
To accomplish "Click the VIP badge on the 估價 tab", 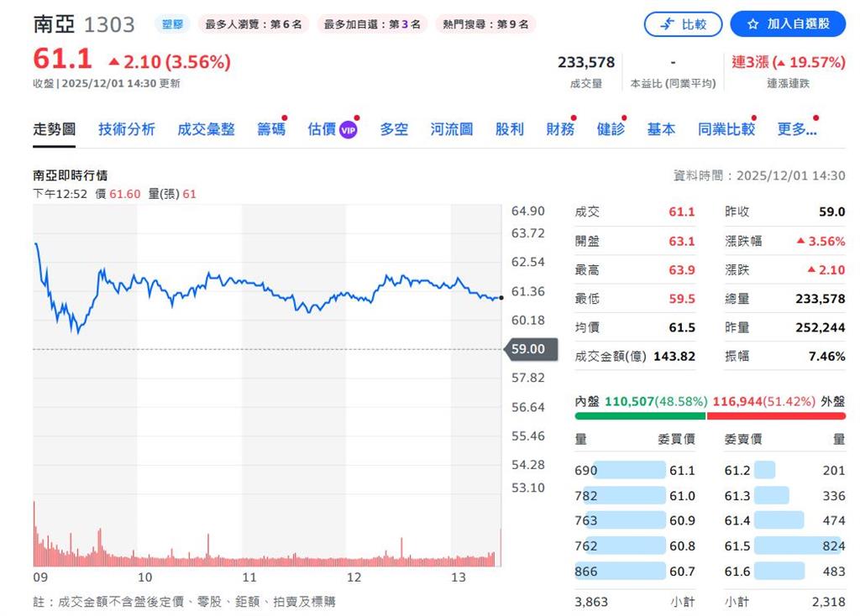I will point(349,129).
